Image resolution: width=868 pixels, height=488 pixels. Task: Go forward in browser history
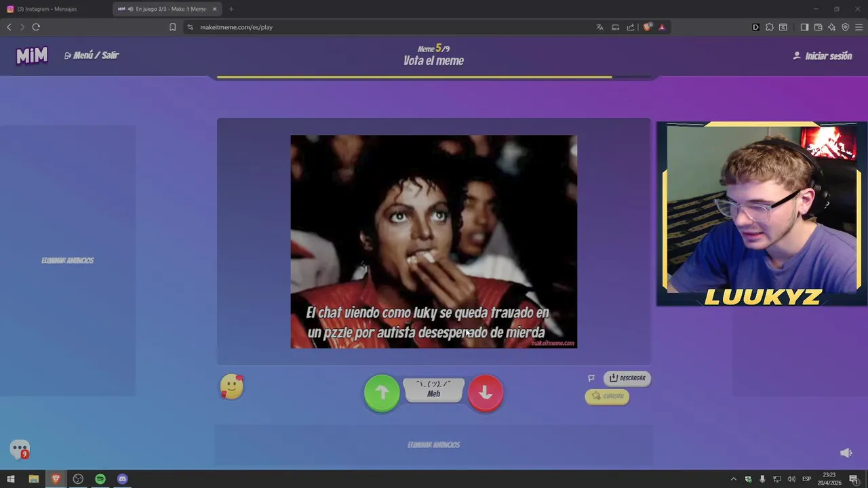[x=22, y=27]
